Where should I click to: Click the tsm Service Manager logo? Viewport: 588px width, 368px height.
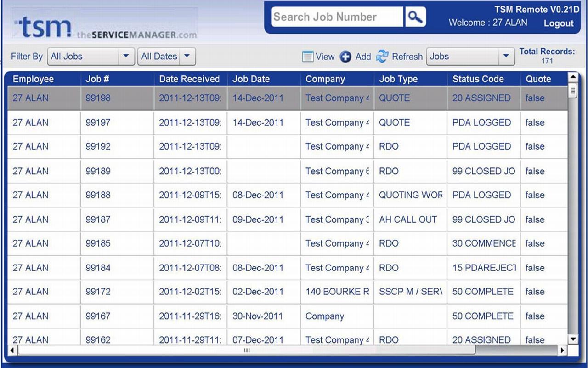click(105, 27)
